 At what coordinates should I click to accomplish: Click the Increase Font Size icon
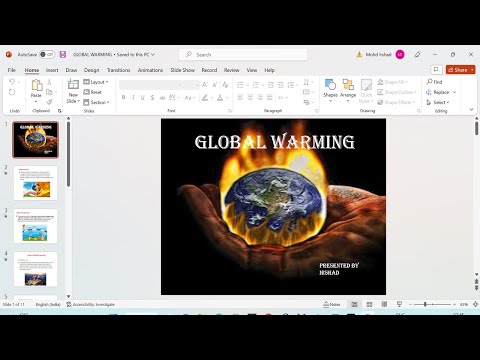tap(205, 85)
